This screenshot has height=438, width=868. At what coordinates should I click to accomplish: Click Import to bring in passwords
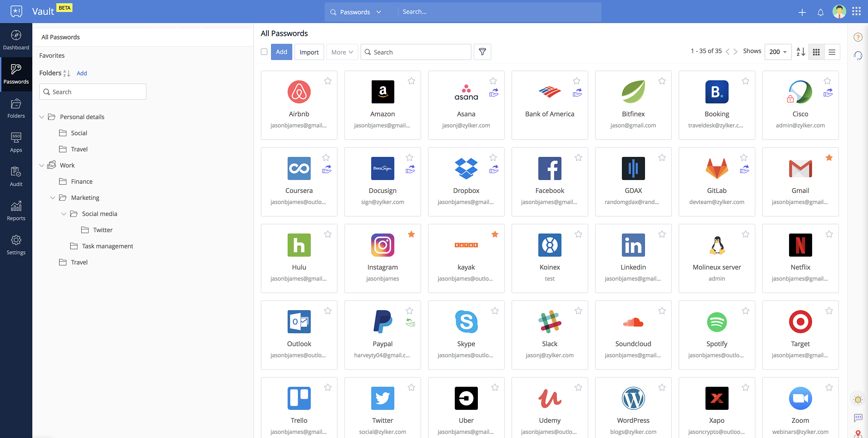click(309, 52)
